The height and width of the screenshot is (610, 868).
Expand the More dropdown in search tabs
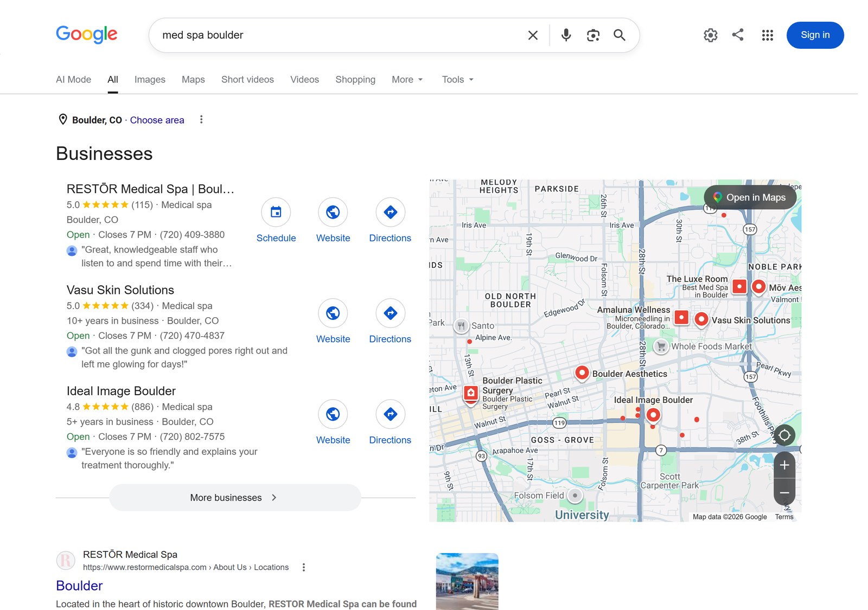(x=407, y=80)
